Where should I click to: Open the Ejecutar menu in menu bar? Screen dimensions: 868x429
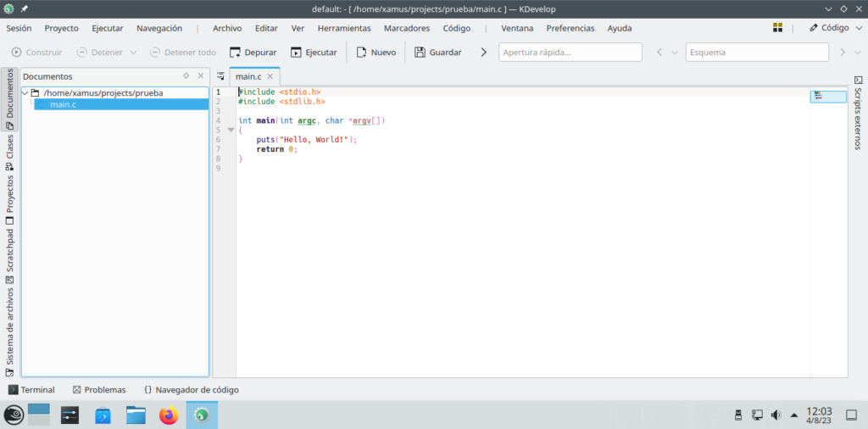pyautogui.click(x=108, y=28)
